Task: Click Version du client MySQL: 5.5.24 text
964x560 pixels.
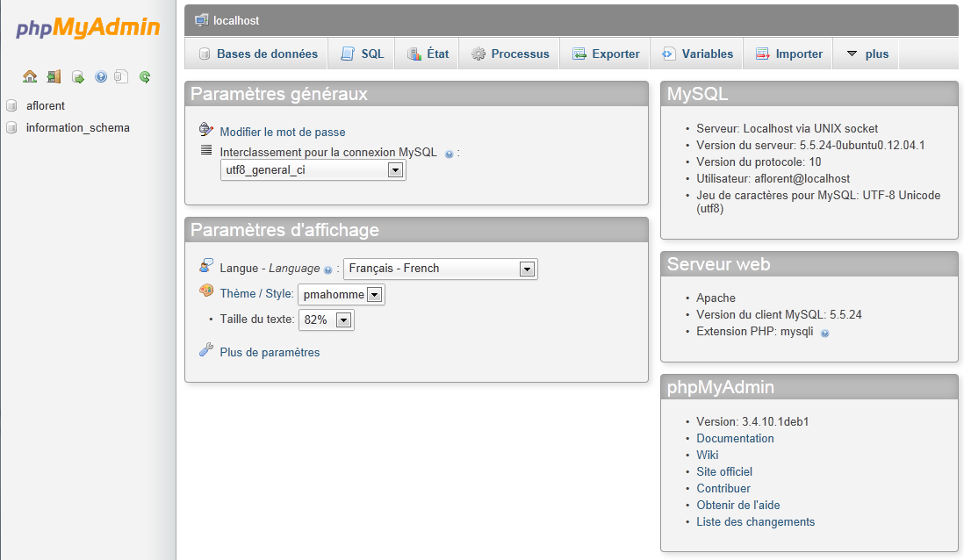Action: pyautogui.click(x=779, y=314)
